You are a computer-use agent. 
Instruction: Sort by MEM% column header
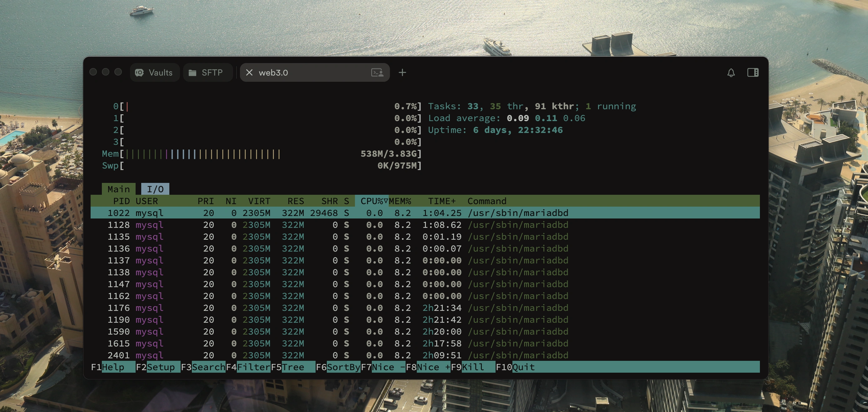(x=400, y=201)
